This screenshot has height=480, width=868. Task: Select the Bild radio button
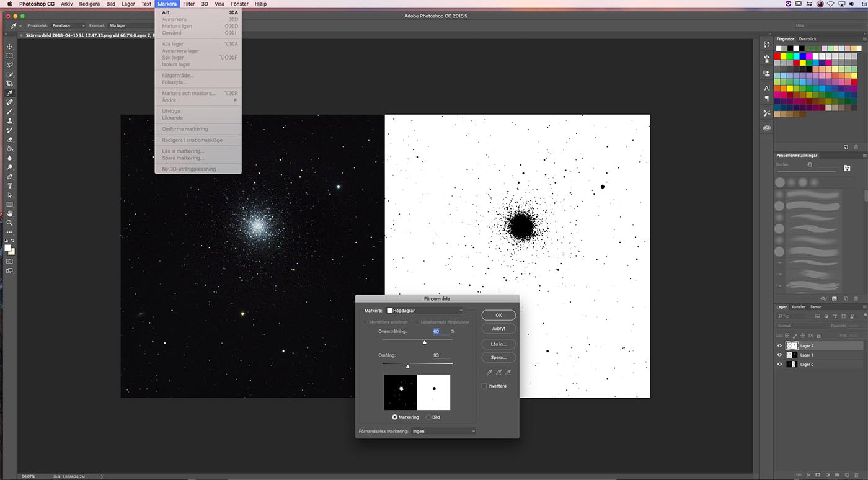[428, 417]
